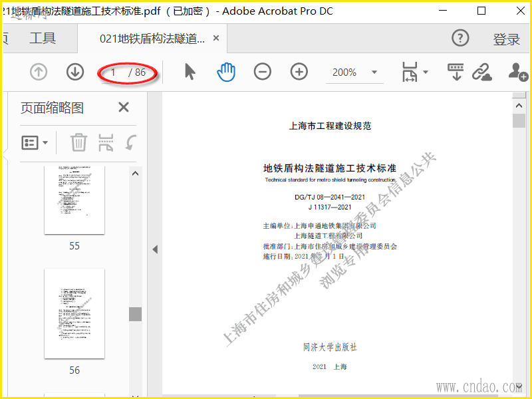Close the 页面缩略图 panel

(x=124, y=107)
